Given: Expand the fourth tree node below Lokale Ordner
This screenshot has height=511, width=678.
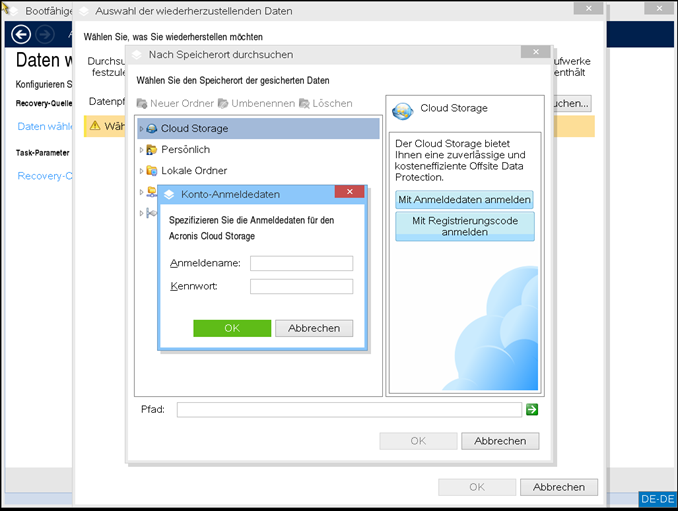Looking at the screenshot, I should point(141,192).
